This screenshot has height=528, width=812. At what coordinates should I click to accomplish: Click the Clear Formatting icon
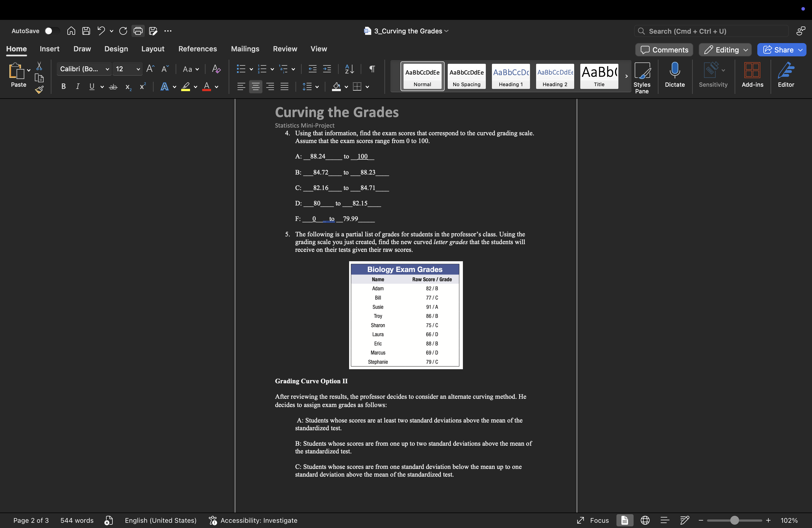click(x=216, y=69)
